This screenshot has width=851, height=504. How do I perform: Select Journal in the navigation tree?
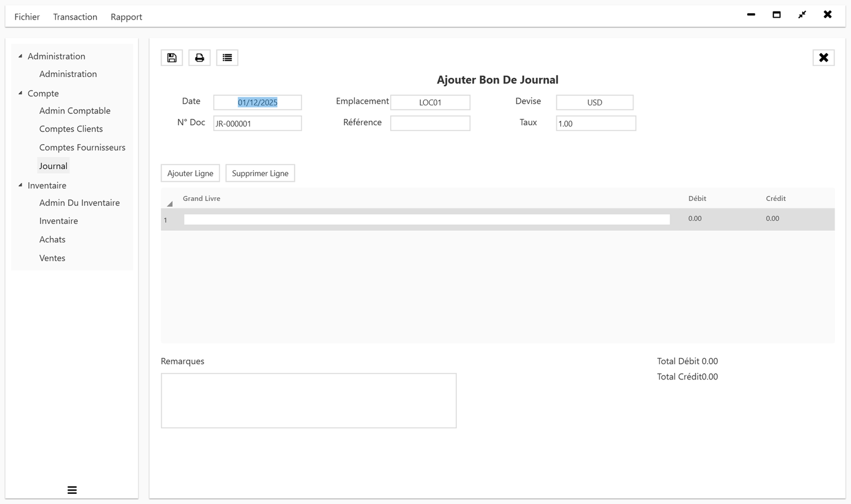[53, 165]
